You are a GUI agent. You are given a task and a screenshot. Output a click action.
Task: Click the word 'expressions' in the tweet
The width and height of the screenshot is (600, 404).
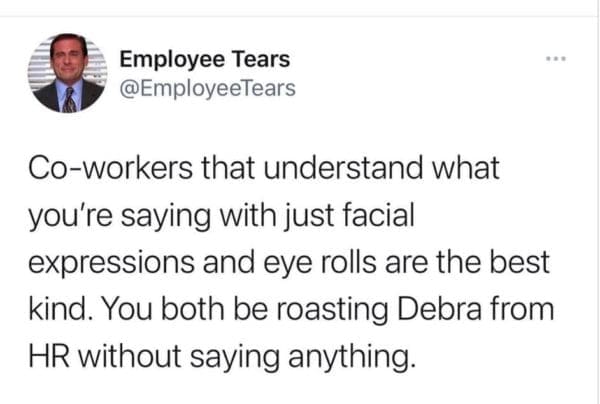[x=111, y=264]
